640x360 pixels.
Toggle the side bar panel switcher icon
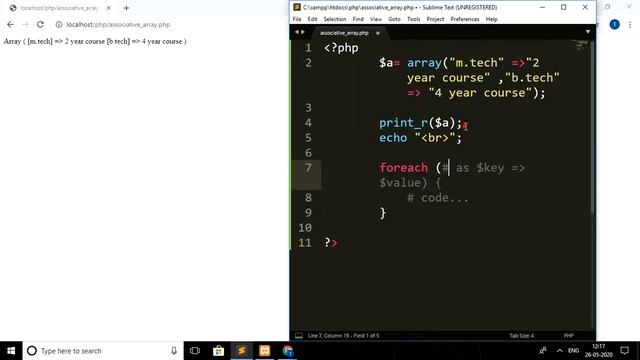[x=299, y=336]
